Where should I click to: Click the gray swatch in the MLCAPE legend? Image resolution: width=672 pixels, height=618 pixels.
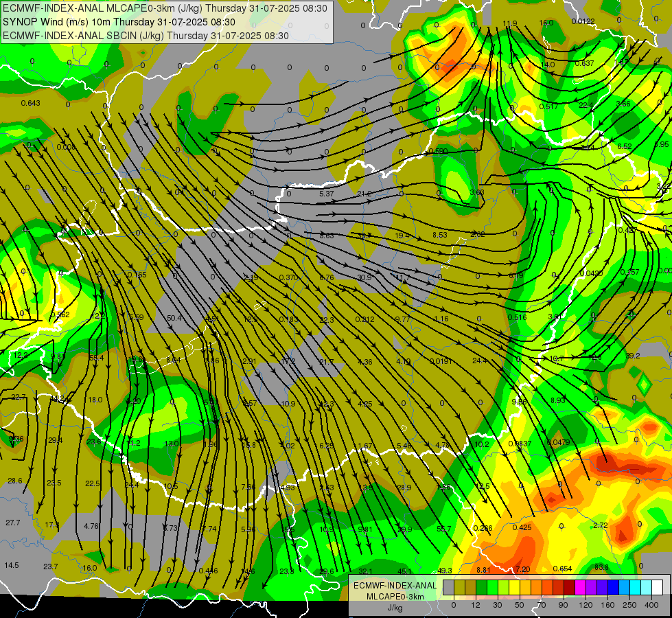pos(449,588)
